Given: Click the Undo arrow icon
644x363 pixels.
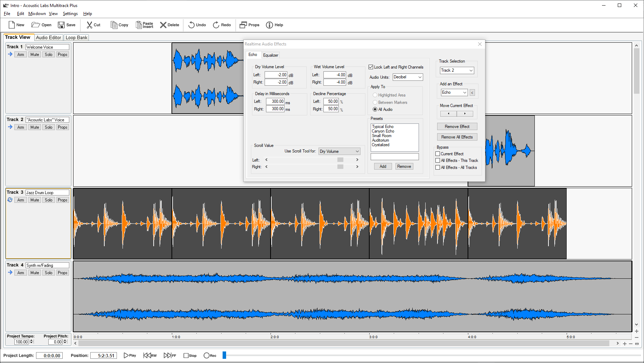Looking at the screenshot, I should click(191, 25).
